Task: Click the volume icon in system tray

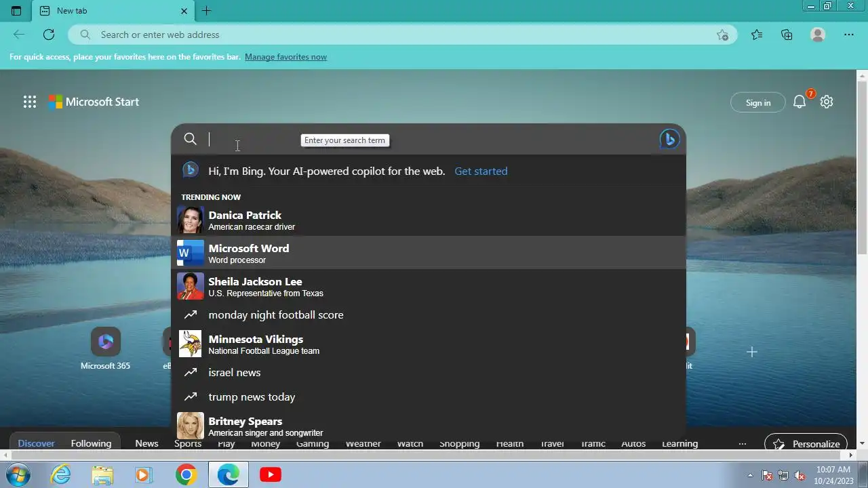Action: click(800, 475)
